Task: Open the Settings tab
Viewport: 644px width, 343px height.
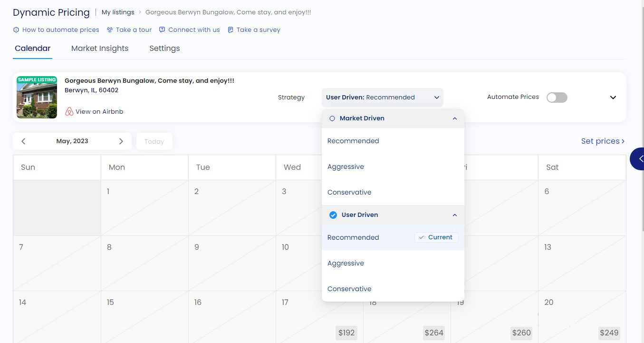Action: 164,49
